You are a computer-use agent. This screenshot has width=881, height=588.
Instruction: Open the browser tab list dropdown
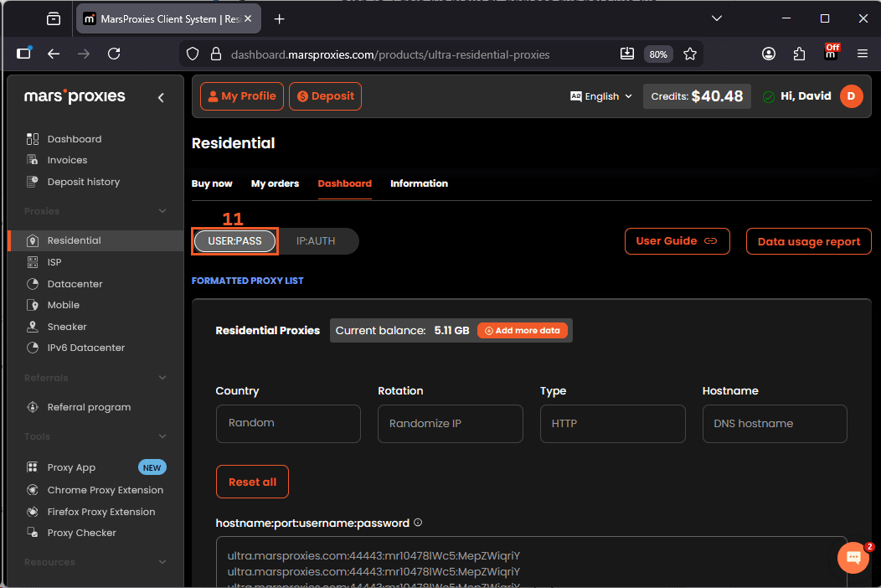point(716,18)
